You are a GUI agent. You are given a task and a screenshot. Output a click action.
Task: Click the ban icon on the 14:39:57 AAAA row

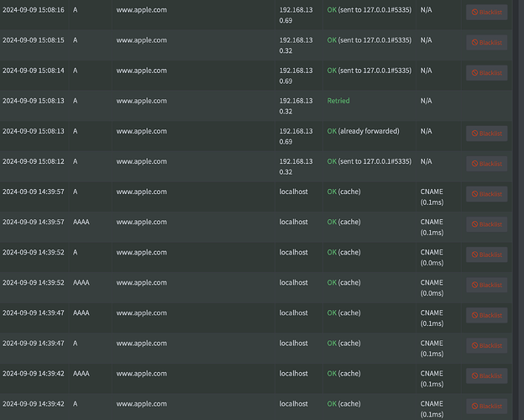pos(474,224)
